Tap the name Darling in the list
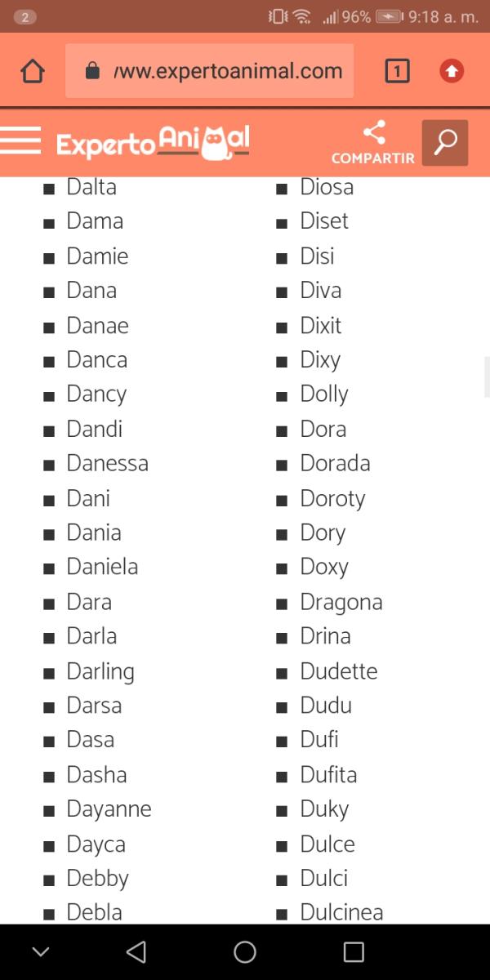The width and height of the screenshot is (490, 980). [100, 671]
